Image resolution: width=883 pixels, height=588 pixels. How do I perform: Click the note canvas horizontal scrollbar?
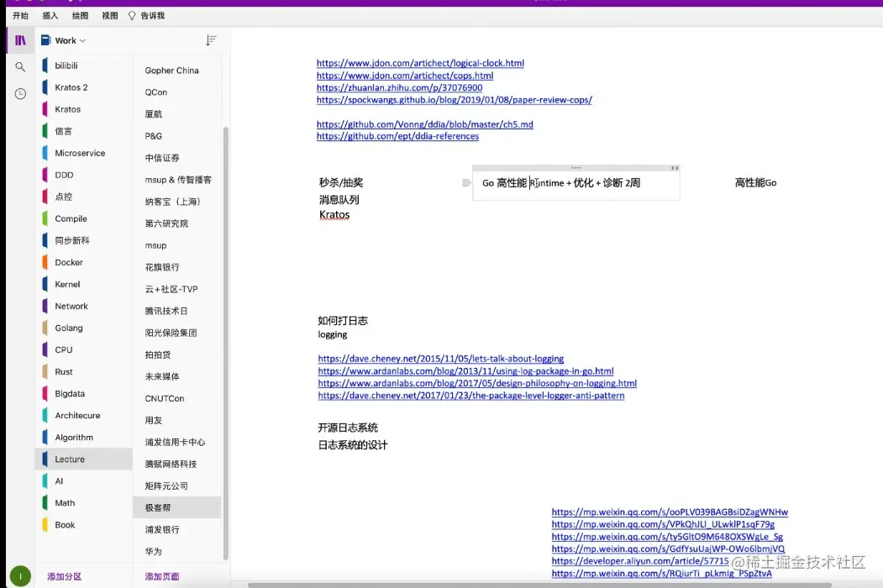tap(539, 585)
